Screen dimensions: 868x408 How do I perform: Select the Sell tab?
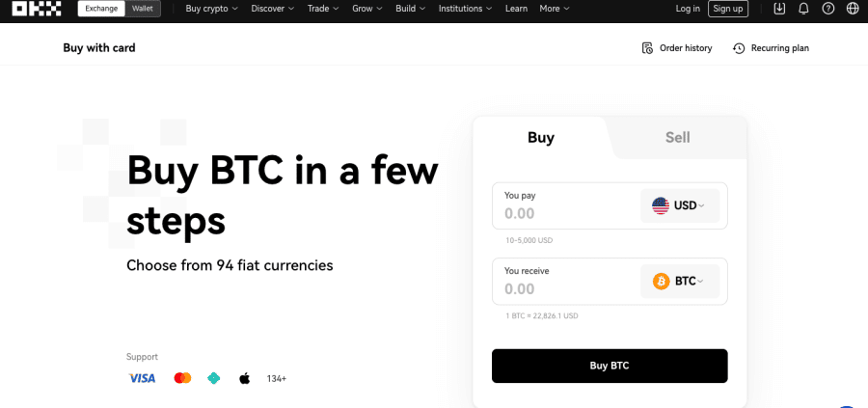(678, 137)
